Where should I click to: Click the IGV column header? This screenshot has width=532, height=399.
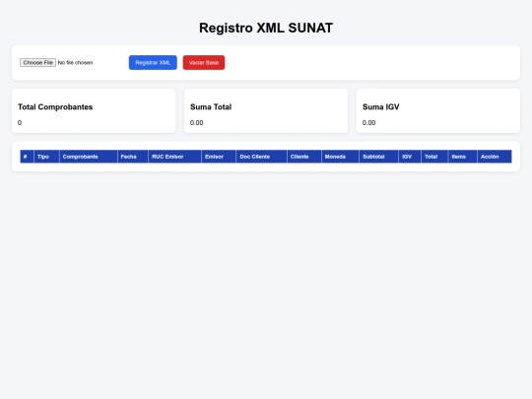pyautogui.click(x=410, y=157)
